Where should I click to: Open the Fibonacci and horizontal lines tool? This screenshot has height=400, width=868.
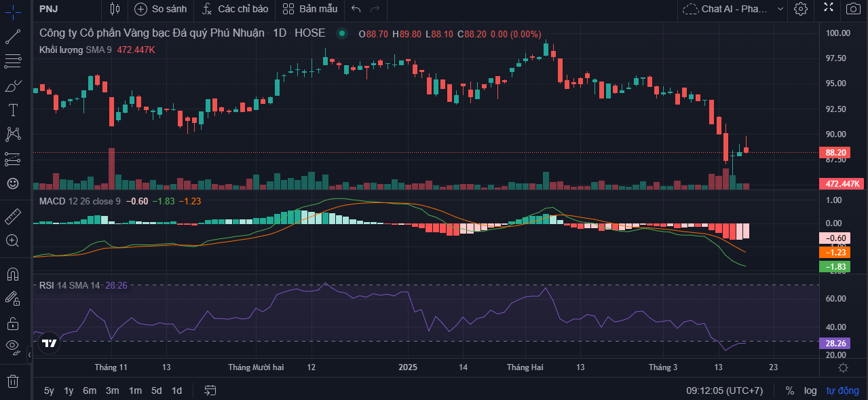pos(12,61)
